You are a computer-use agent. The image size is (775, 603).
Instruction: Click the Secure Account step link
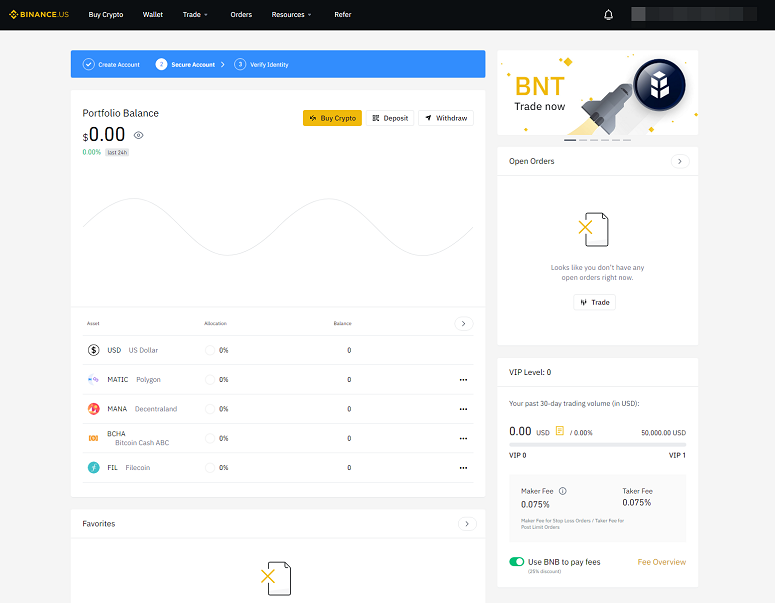(x=193, y=64)
